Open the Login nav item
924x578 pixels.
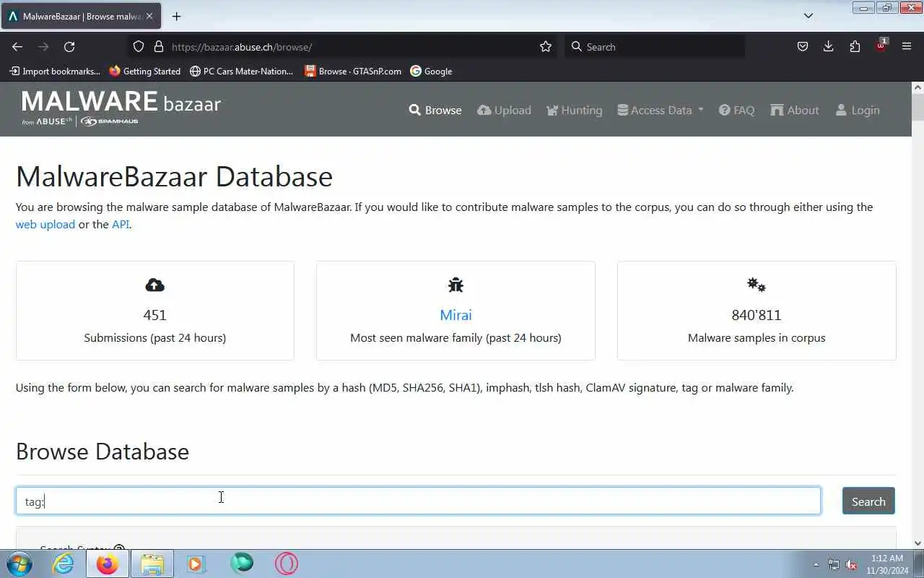pyautogui.click(x=858, y=110)
